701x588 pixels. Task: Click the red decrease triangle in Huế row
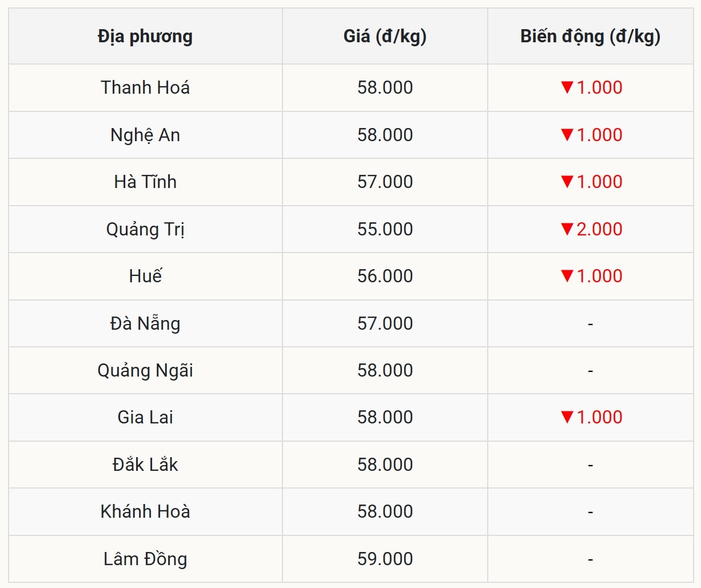(567, 276)
